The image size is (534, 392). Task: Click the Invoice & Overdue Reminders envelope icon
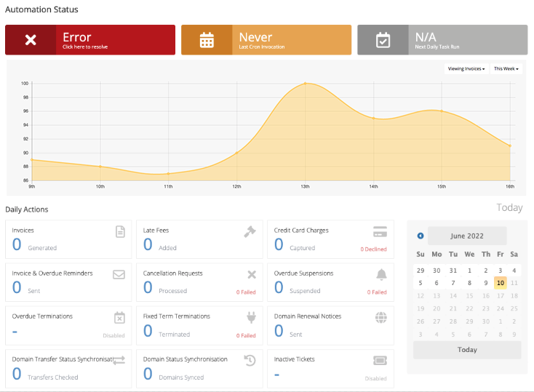point(119,274)
